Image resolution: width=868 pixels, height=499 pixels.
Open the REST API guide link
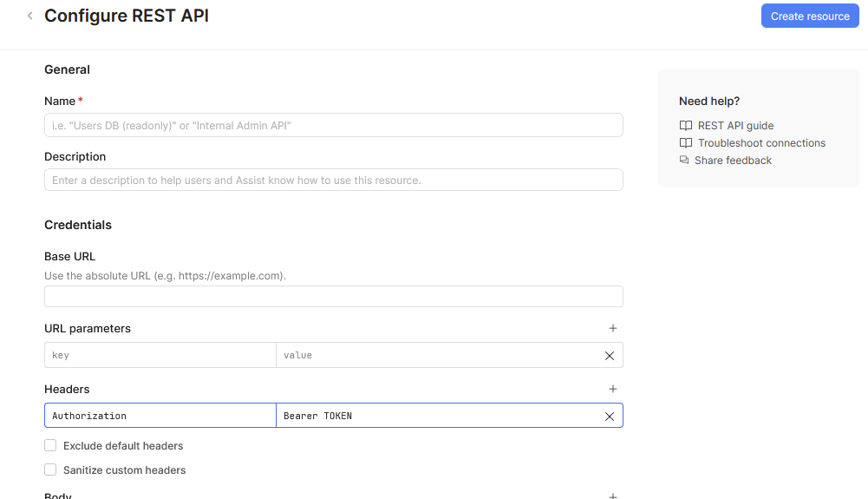click(x=735, y=126)
